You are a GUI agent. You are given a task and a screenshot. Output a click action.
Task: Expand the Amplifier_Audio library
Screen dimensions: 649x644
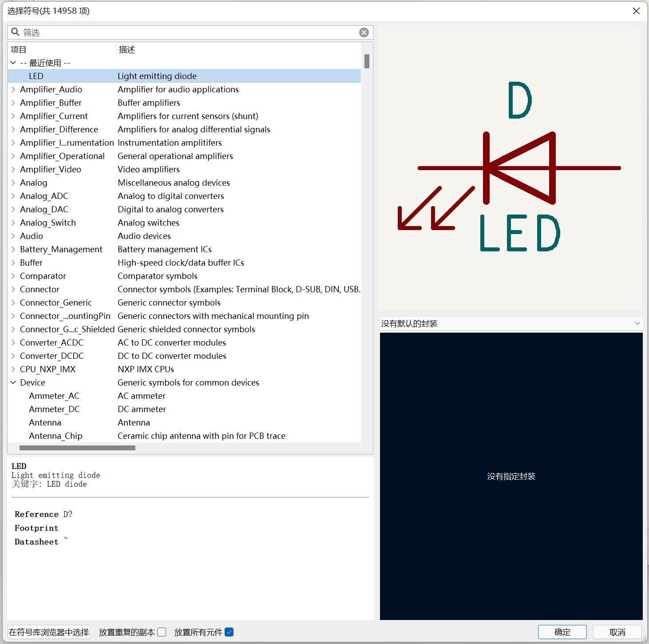(x=13, y=89)
